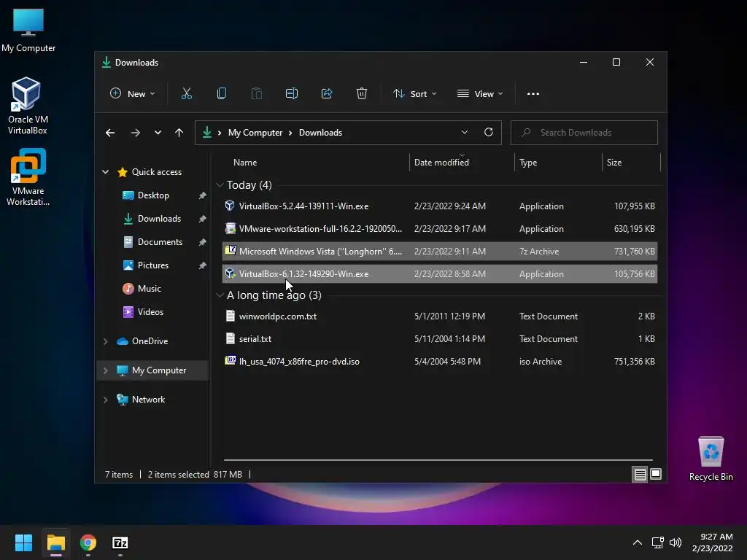Expand the OneDrive tree node
The height and width of the screenshot is (560, 747).
coord(106,341)
